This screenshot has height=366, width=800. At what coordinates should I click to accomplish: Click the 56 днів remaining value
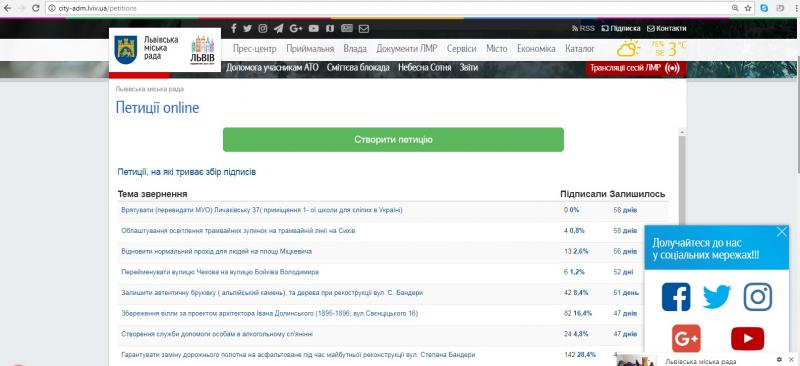coord(625,251)
